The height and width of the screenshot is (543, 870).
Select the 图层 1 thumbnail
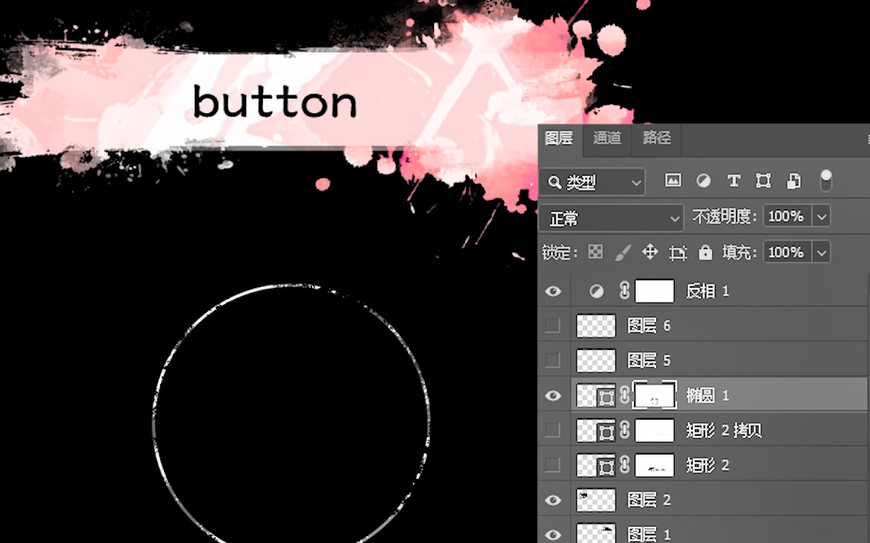pos(596,533)
